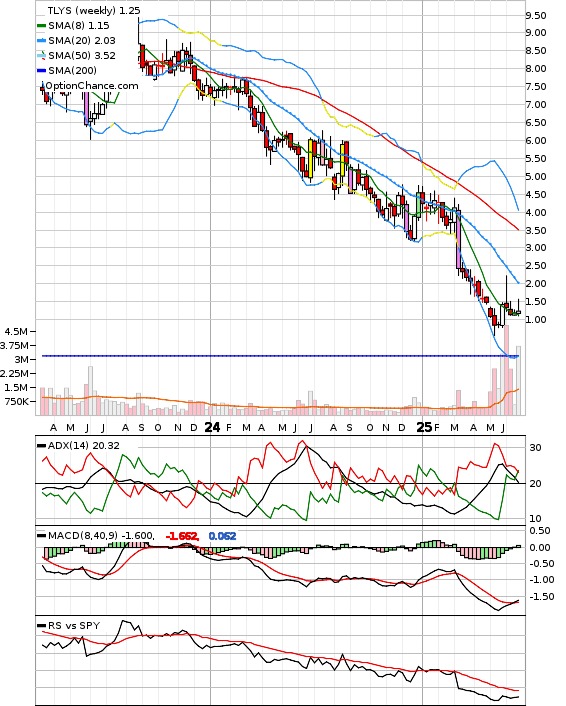Click the MACD(8,40,9) -1.600 label
This screenshot has height=706, width=566.
coord(101,536)
